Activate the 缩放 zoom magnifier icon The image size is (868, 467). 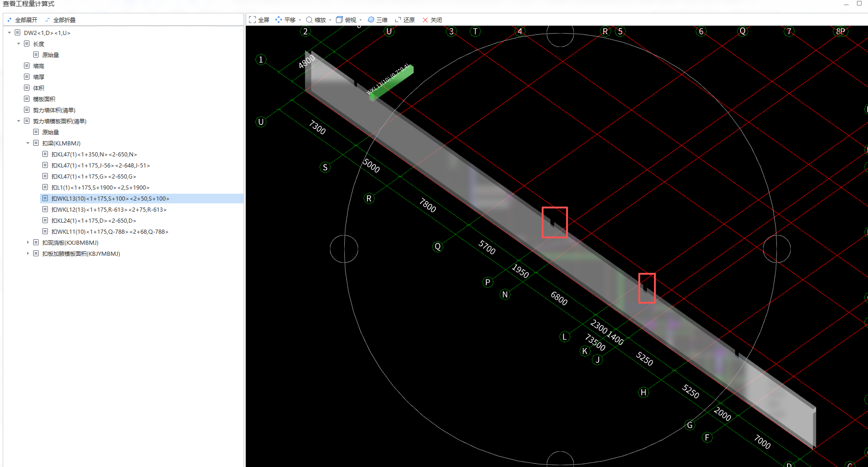(x=309, y=20)
